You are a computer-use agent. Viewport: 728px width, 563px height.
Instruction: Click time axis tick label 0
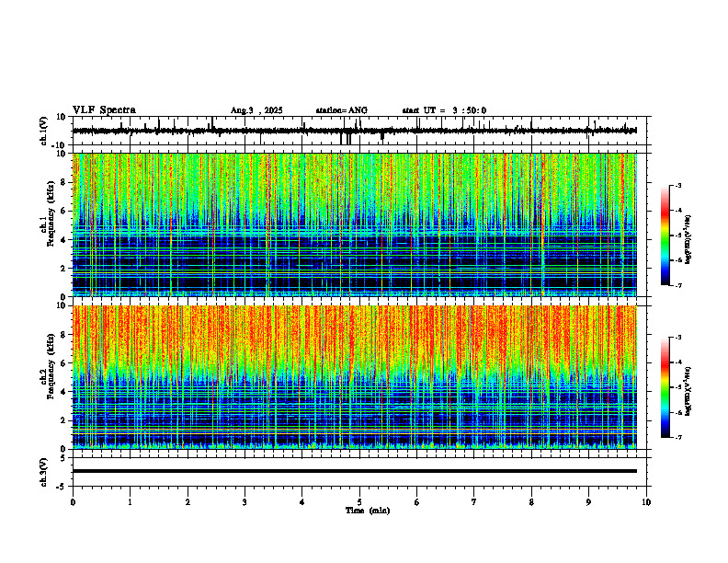(x=73, y=502)
